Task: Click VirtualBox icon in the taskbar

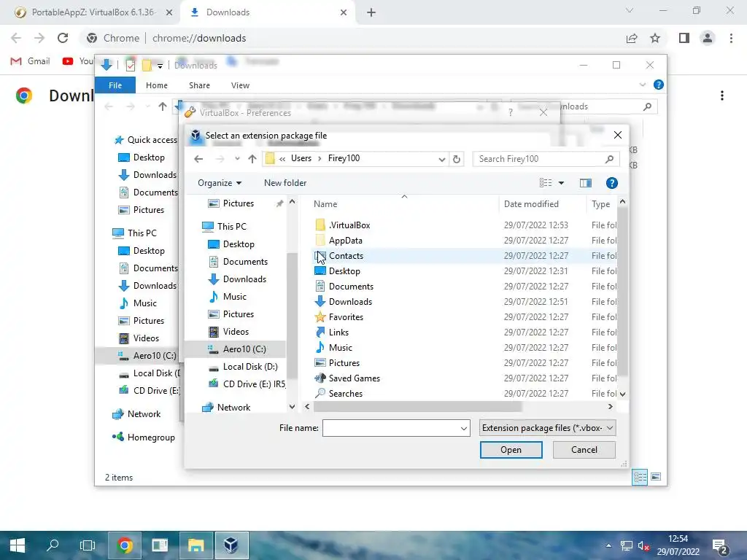Action: point(231,545)
